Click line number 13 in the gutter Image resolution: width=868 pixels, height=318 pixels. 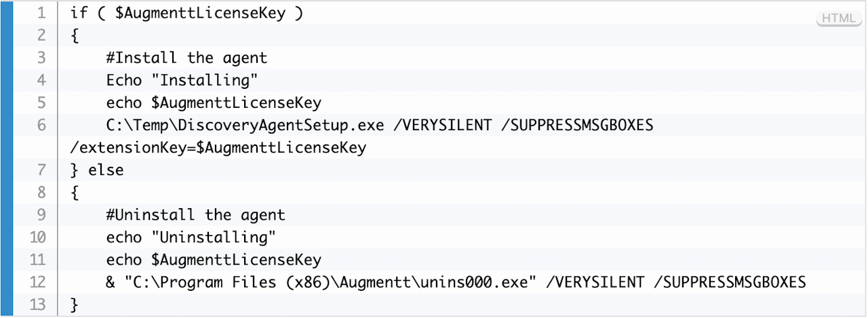pos(38,304)
